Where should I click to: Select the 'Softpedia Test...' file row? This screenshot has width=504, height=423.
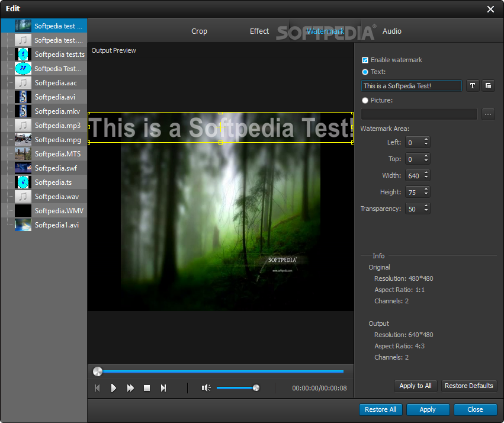44,69
